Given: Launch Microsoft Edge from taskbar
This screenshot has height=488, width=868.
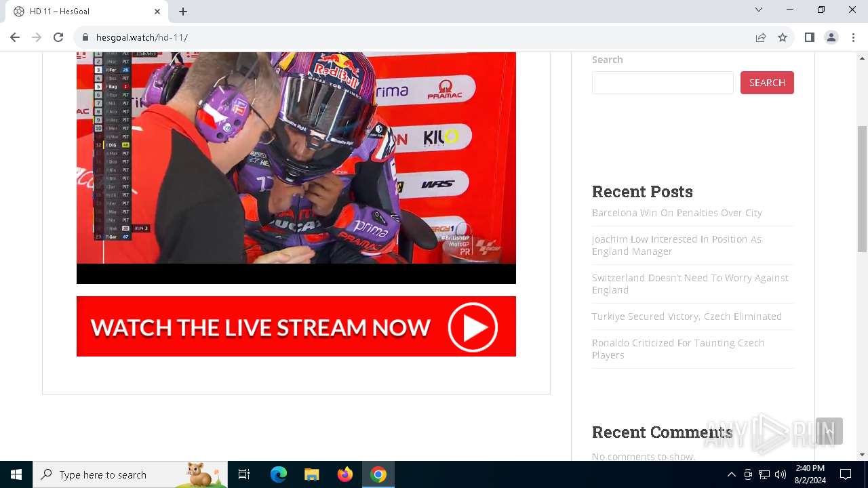Looking at the screenshot, I should click(x=279, y=474).
